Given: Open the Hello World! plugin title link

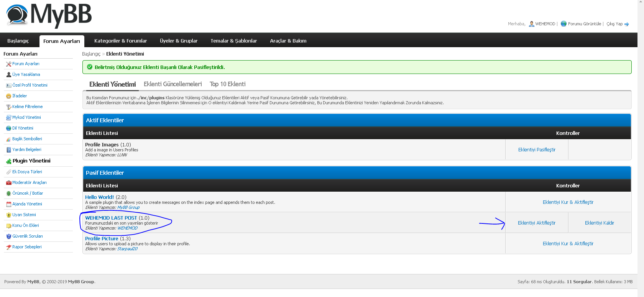Looking at the screenshot, I should tap(99, 197).
